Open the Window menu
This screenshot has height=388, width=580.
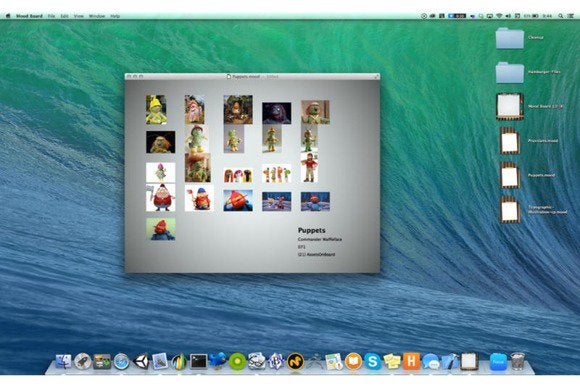point(97,16)
